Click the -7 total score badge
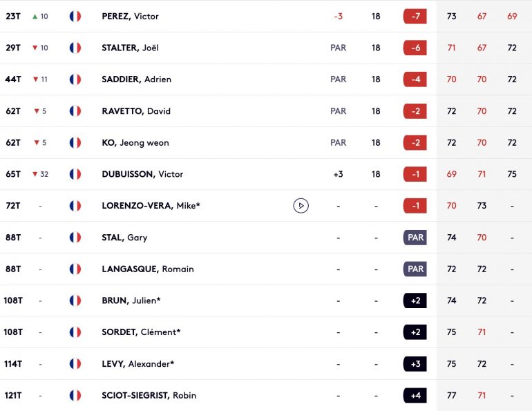This screenshot has width=532, height=411. pos(415,16)
